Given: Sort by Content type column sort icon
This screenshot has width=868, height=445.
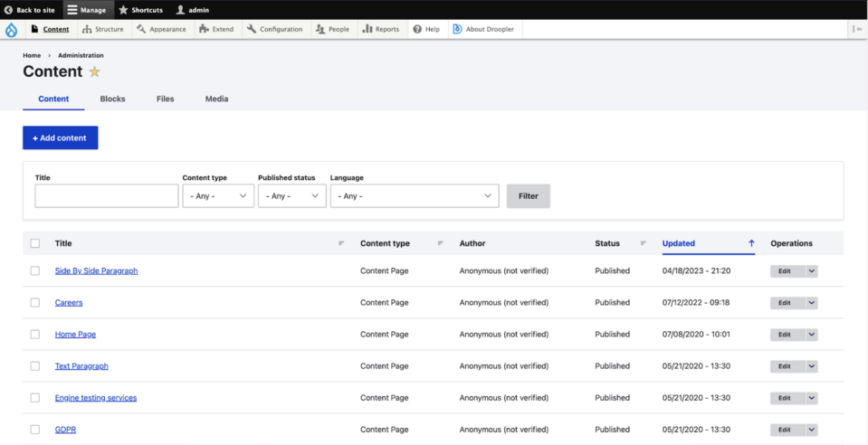Looking at the screenshot, I should (441, 243).
